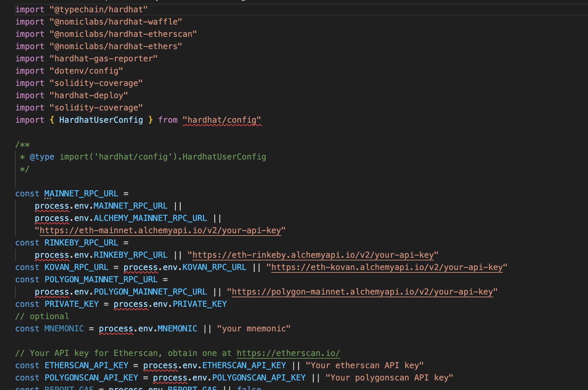
Task: Click the MAINNET_RPC_URL constant declaration name
Action: [81, 194]
